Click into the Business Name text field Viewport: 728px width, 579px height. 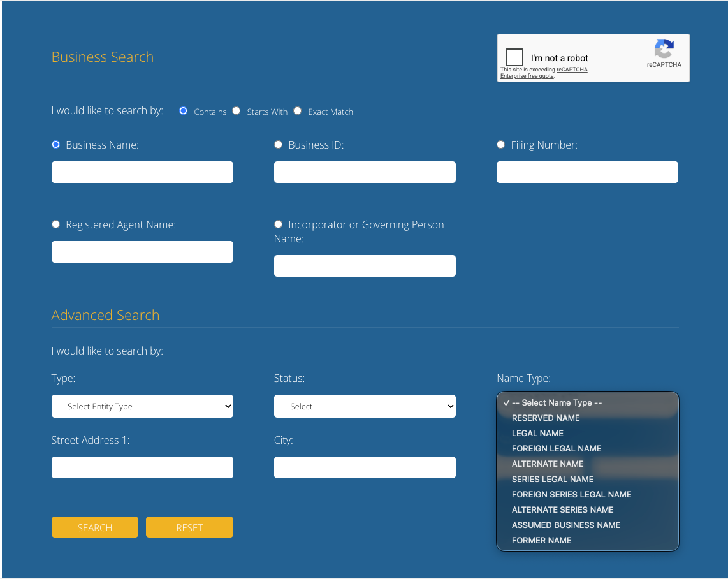[x=142, y=172]
